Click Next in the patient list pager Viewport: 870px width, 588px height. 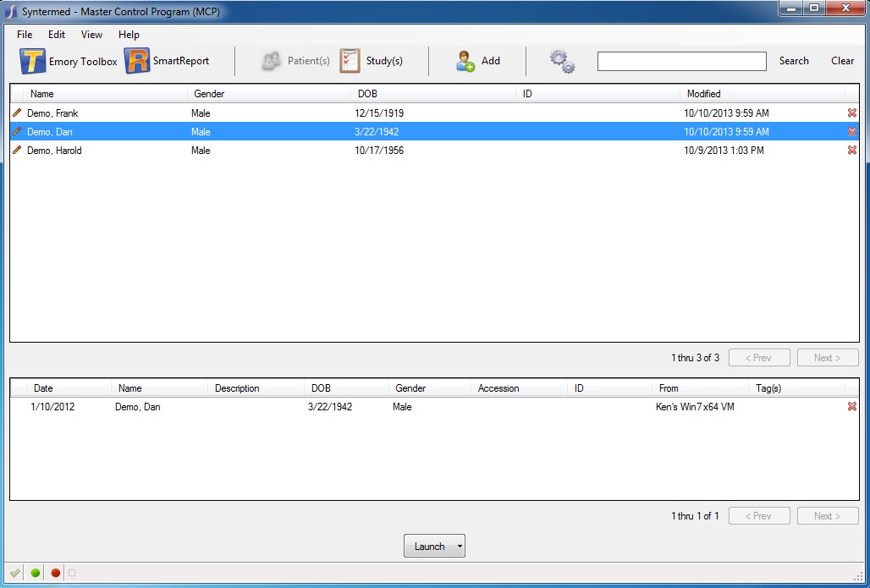pyautogui.click(x=828, y=358)
